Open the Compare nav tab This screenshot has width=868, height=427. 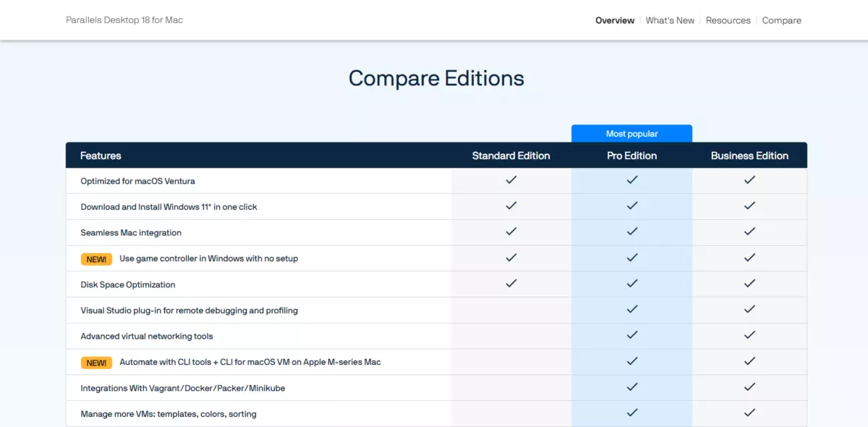pyautogui.click(x=781, y=20)
